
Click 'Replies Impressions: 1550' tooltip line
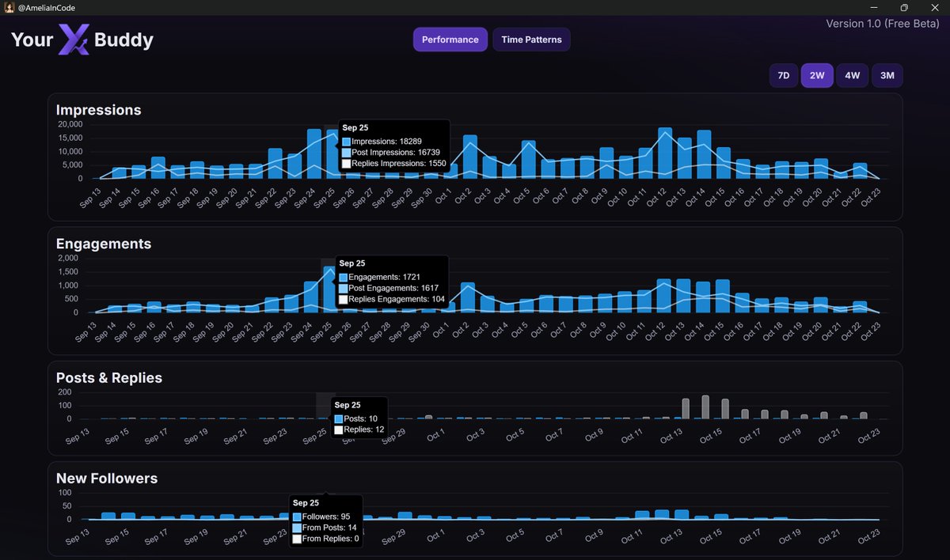tap(398, 164)
